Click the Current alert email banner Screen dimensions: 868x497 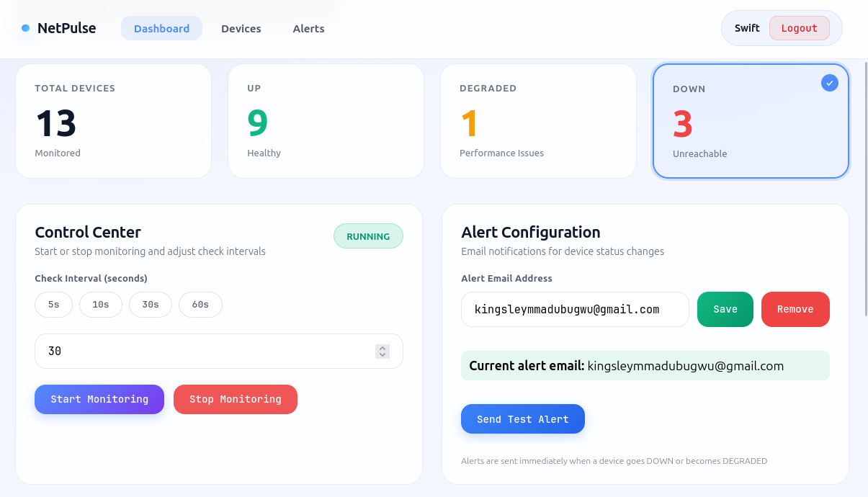[x=645, y=366]
